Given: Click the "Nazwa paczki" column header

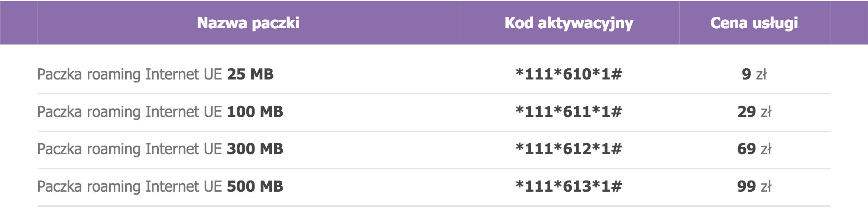Looking at the screenshot, I should click(248, 23).
